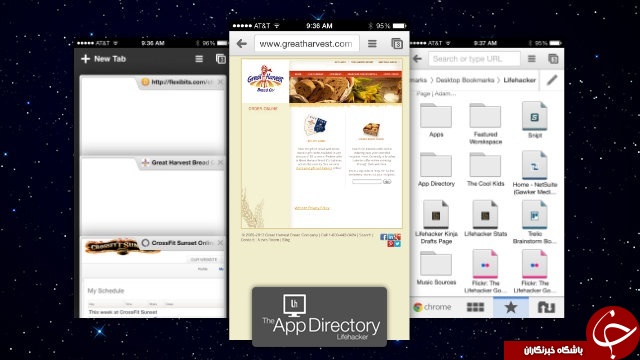Screen dimensions: 640x360
Task: Click the gift cards image
Action: click(316, 126)
